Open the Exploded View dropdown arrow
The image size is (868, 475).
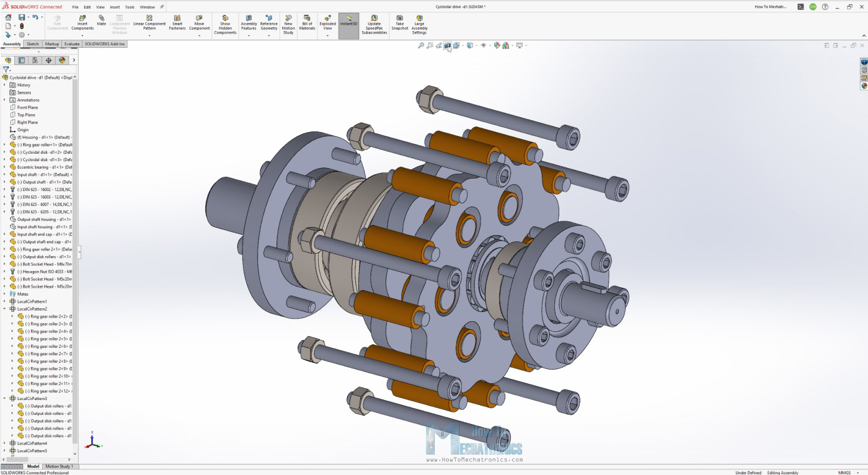[x=327, y=36]
